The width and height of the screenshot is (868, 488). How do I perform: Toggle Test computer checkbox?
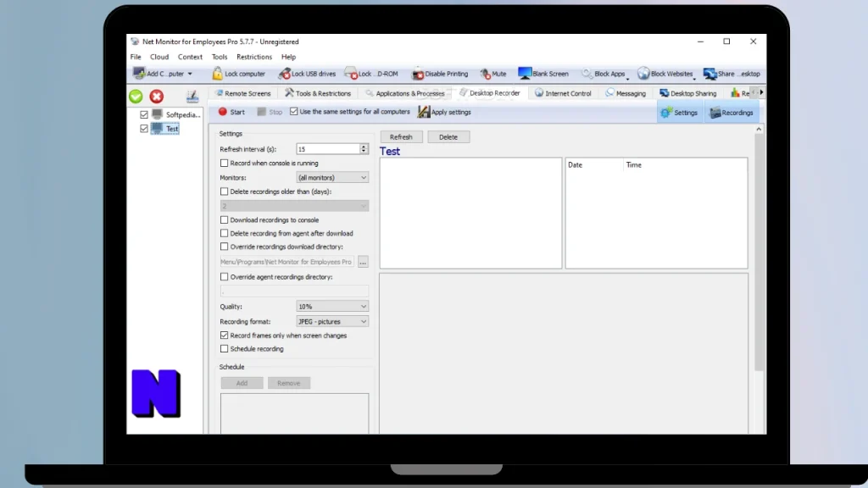(144, 129)
